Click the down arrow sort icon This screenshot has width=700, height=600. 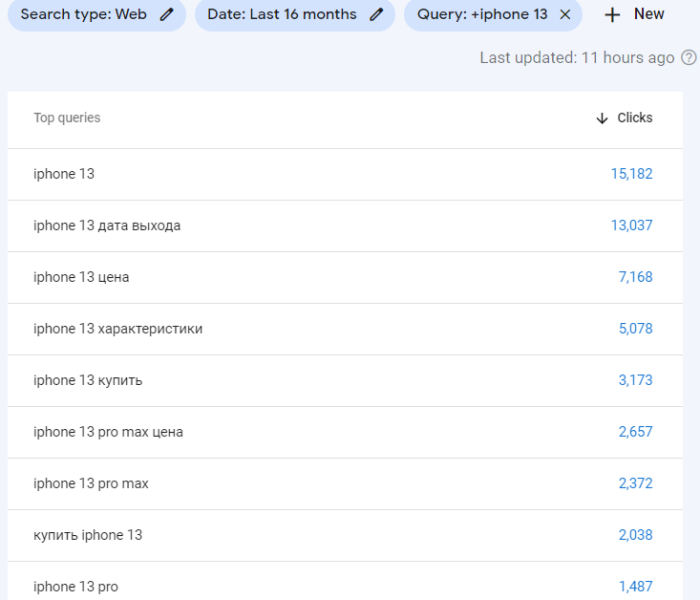[602, 118]
